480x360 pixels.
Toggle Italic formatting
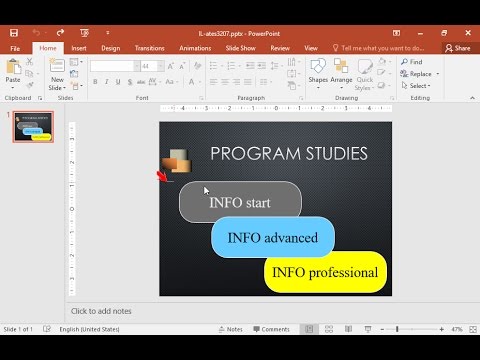(107, 82)
